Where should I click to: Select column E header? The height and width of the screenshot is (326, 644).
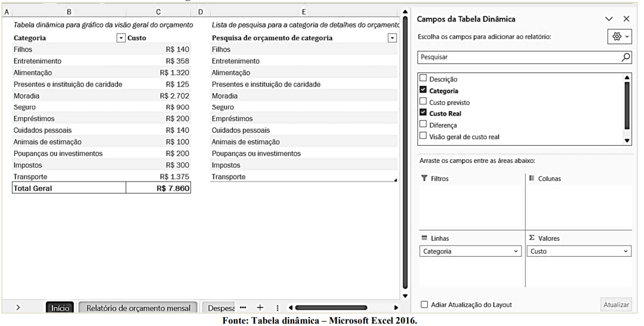304,12
